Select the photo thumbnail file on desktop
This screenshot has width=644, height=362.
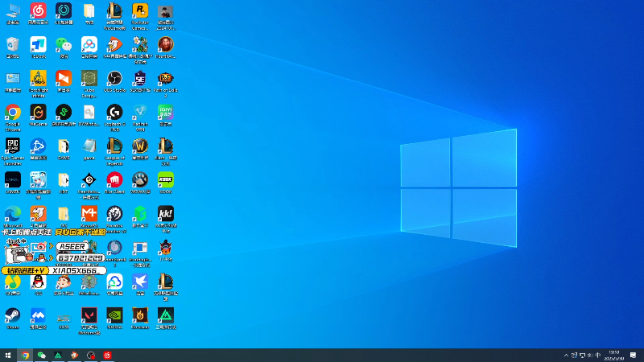coord(166,16)
